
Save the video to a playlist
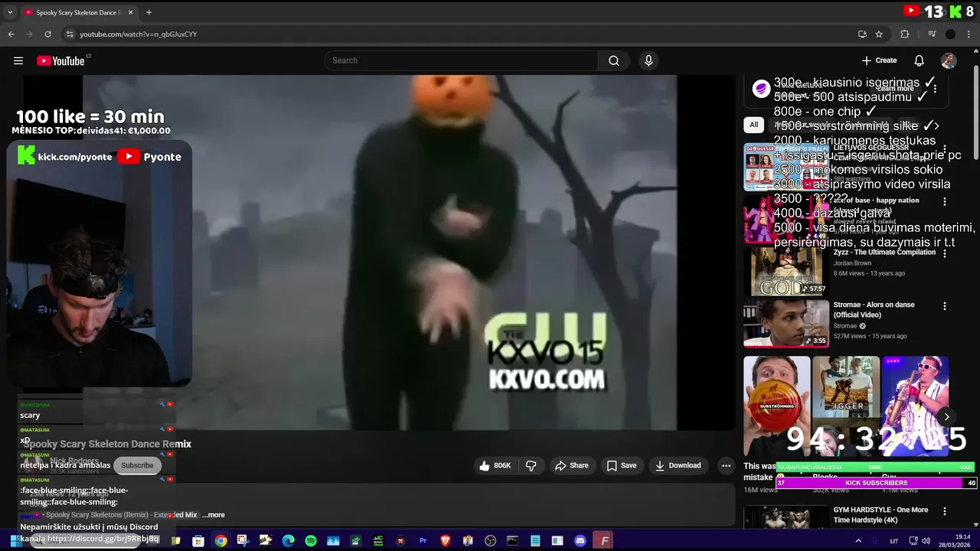point(622,465)
